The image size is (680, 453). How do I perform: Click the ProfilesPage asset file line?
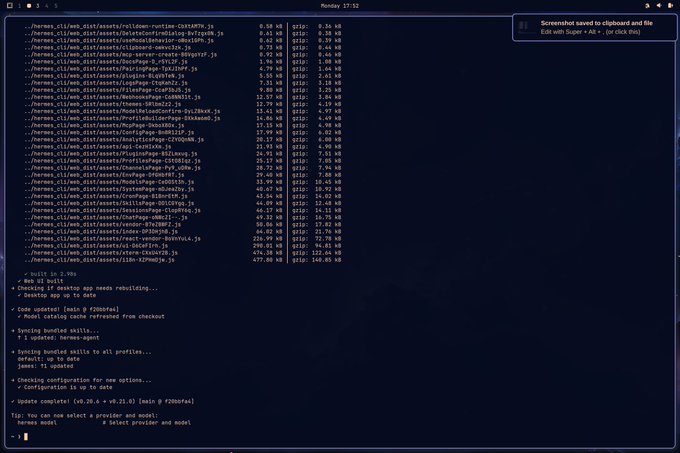click(x=112, y=161)
